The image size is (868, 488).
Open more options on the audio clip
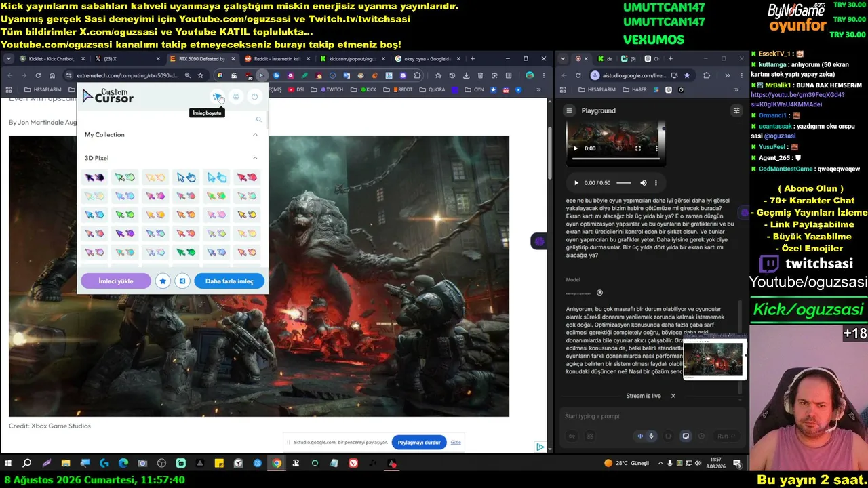(x=656, y=183)
